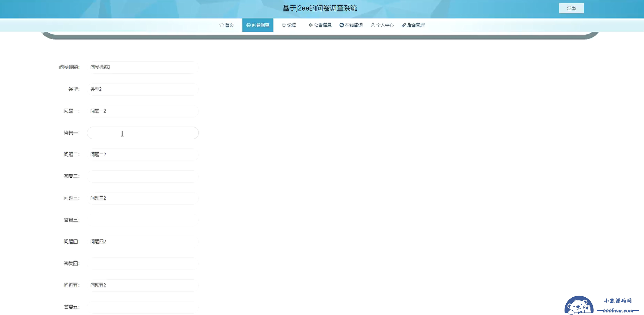Click the 问题一: label

(x=72, y=111)
